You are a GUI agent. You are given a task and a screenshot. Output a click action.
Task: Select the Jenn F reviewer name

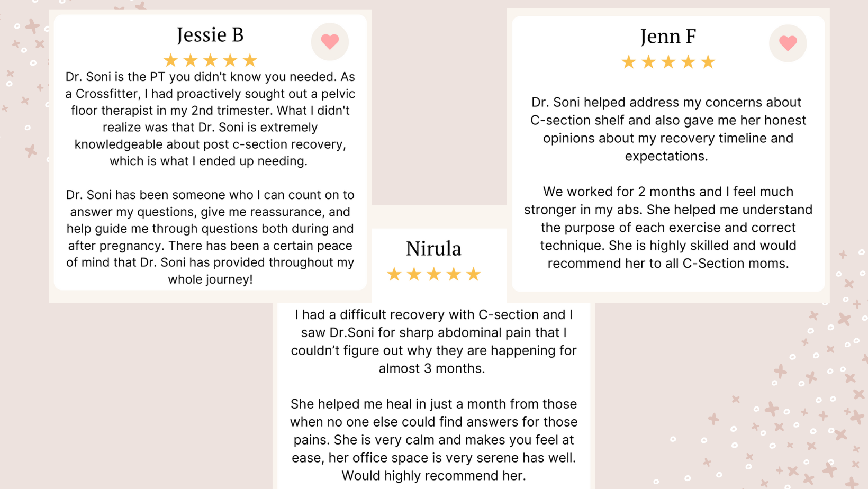coord(668,37)
